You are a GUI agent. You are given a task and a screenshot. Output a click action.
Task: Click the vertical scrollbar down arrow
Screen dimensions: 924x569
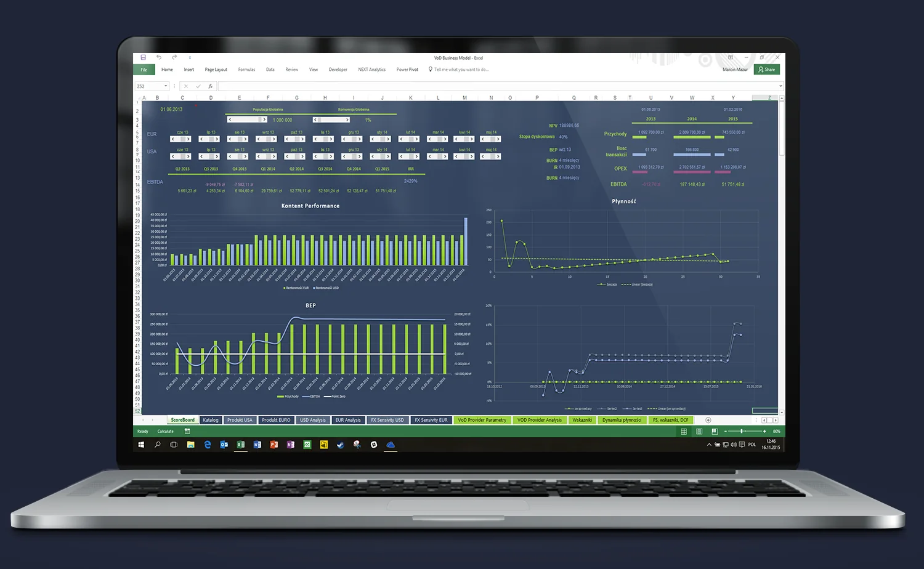coord(782,412)
